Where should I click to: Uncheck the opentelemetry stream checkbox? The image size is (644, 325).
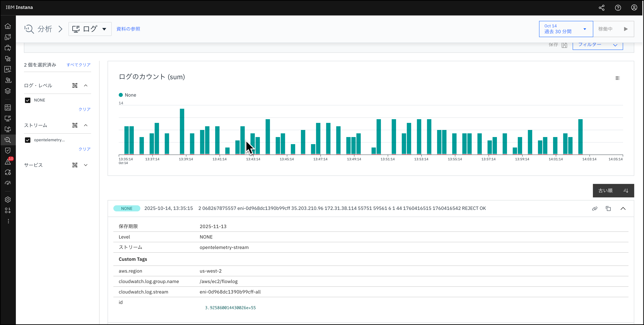click(x=28, y=140)
